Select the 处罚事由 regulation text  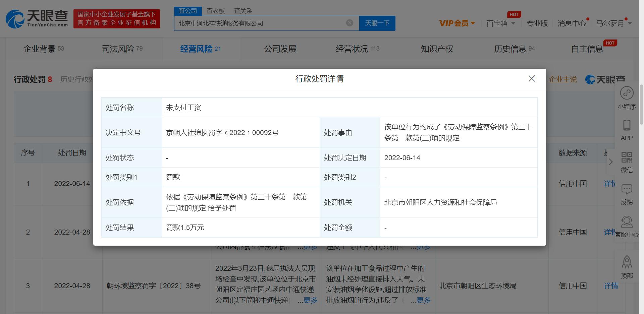pyautogui.click(x=458, y=132)
